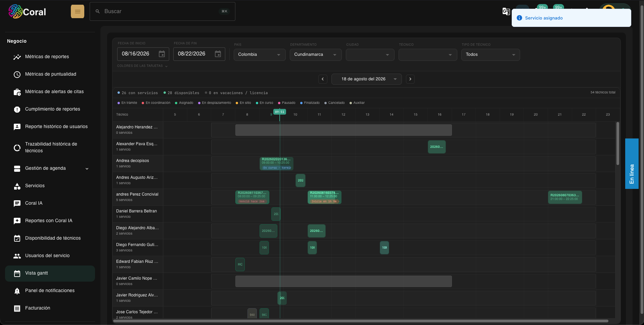Viewport: 644px width, 325px height.
Task: Open the Departamento dropdown showing Cundinamarca
Action: point(316,54)
